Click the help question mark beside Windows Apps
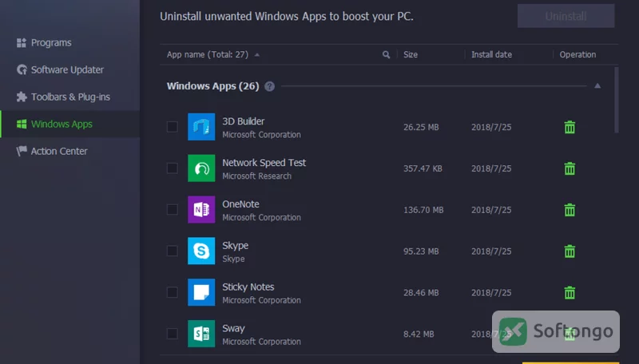This screenshot has height=364, width=639. click(269, 86)
